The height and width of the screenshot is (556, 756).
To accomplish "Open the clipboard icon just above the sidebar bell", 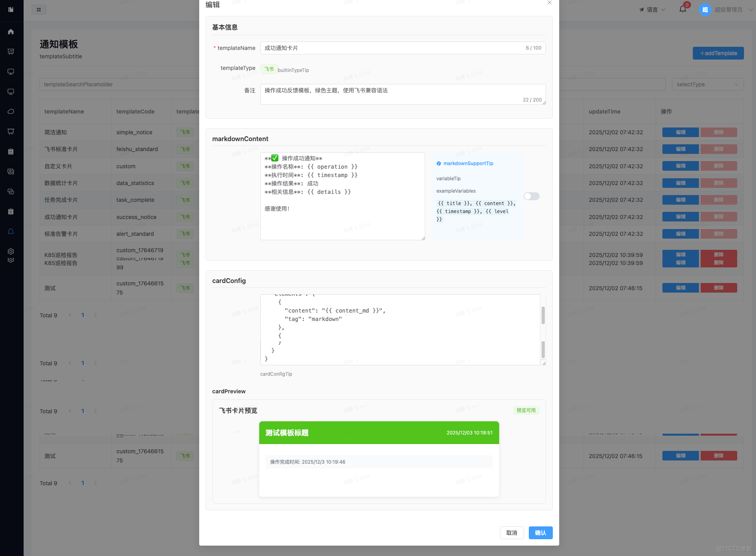I will tap(11, 211).
